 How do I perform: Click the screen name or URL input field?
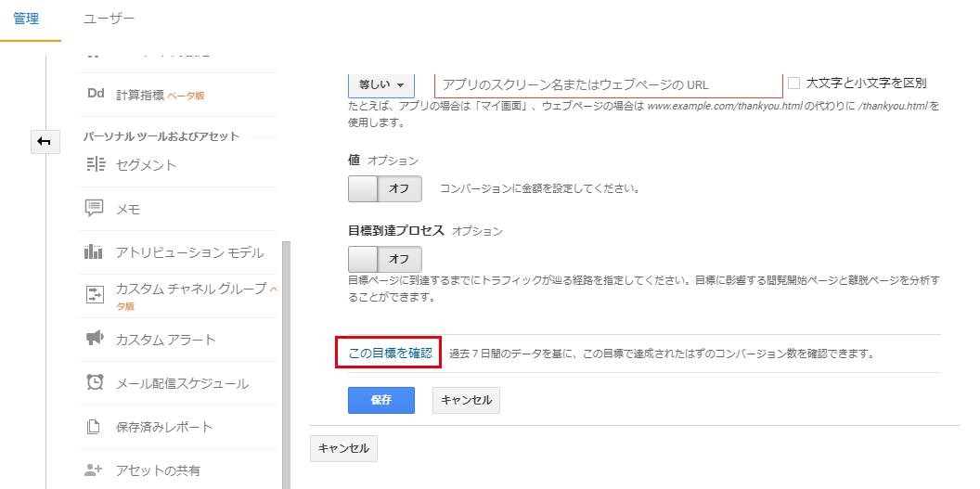(608, 84)
